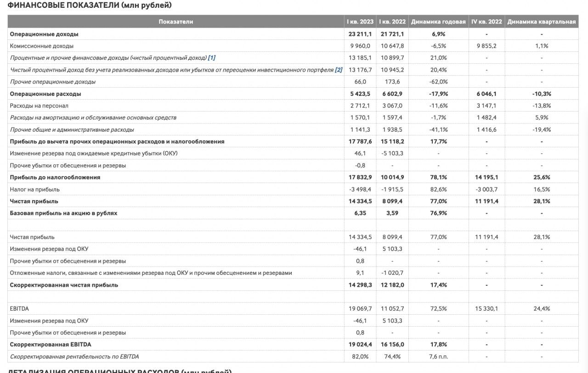Screen dimensions: 588x373
Task: Click the value 3 147,1
Action: coord(486,106)
